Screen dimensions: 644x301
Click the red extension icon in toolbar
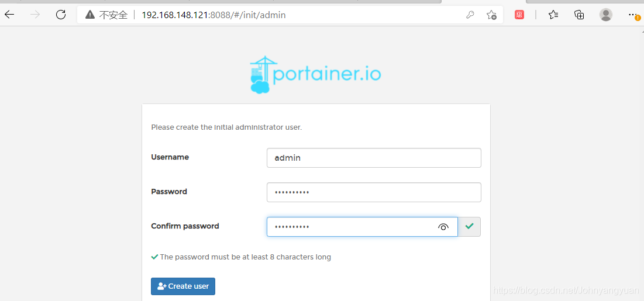pyautogui.click(x=519, y=15)
